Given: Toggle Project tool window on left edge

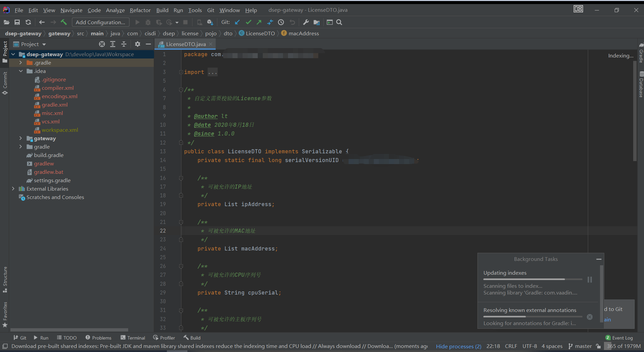Looking at the screenshot, I should click(x=5, y=52).
